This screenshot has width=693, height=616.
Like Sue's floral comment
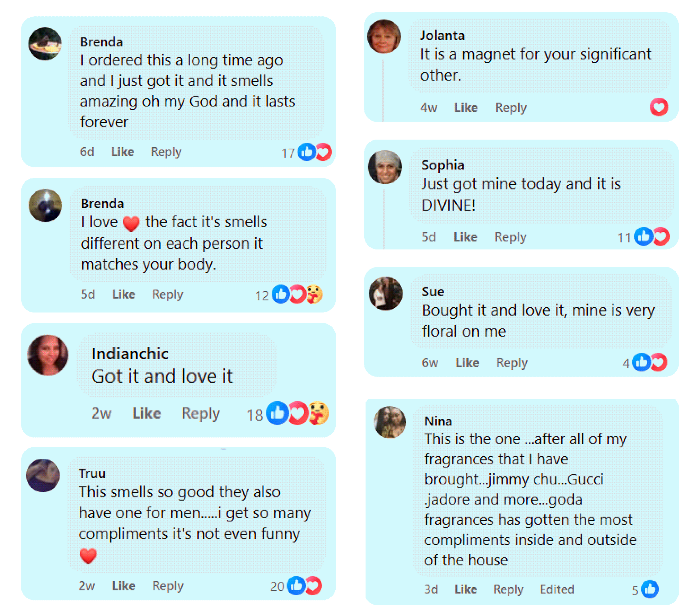click(x=467, y=363)
